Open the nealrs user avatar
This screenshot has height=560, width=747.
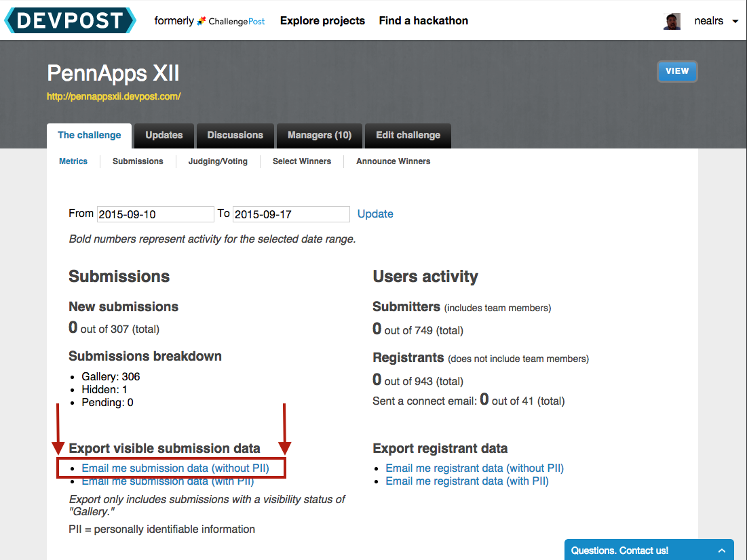[672, 21]
